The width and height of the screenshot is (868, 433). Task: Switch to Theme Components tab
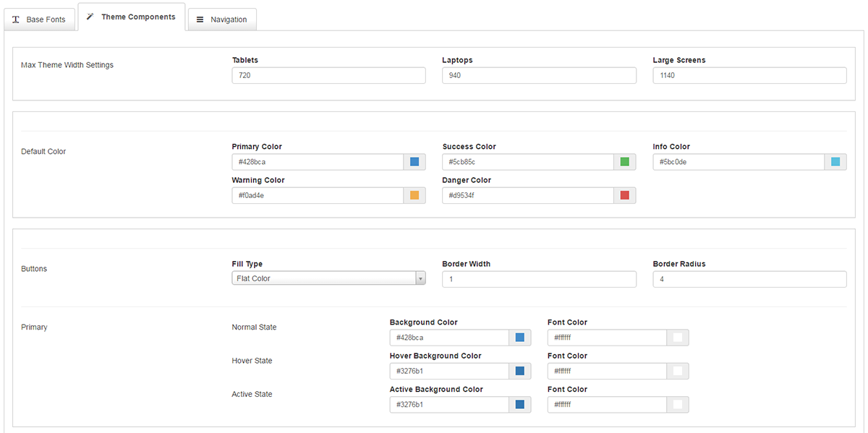pos(131,17)
